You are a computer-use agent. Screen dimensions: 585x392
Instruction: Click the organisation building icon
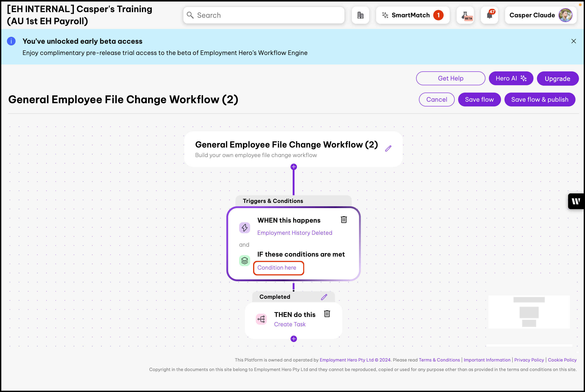click(x=360, y=15)
